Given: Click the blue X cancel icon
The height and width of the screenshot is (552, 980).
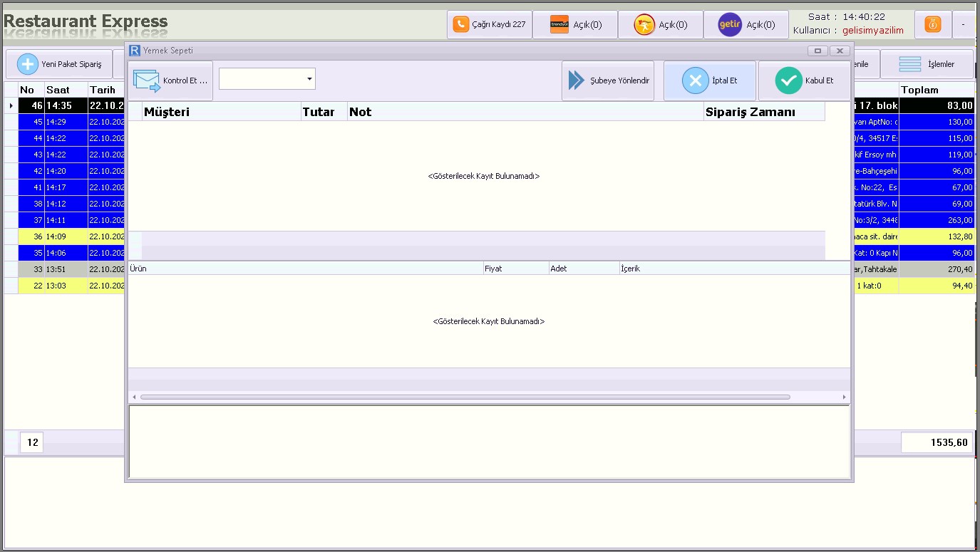Looking at the screenshot, I should [696, 80].
